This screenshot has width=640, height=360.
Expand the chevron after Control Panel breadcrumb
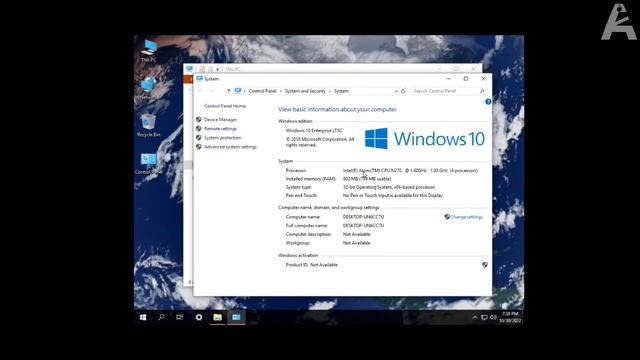[281, 91]
